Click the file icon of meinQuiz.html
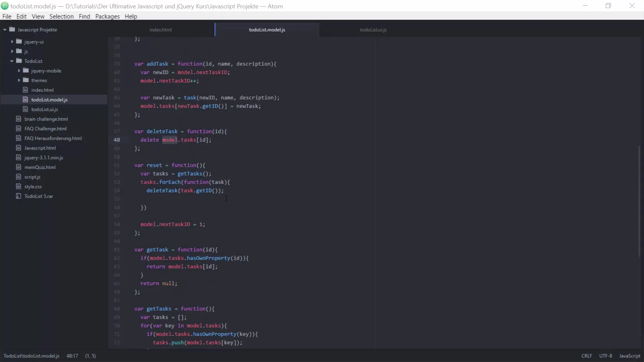This screenshot has height=362, width=644. [19, 167]
